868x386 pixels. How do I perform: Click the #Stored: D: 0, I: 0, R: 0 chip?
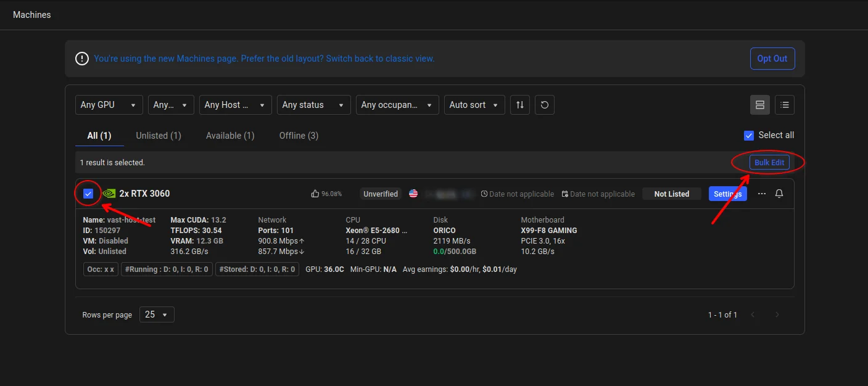click(257, 269)
